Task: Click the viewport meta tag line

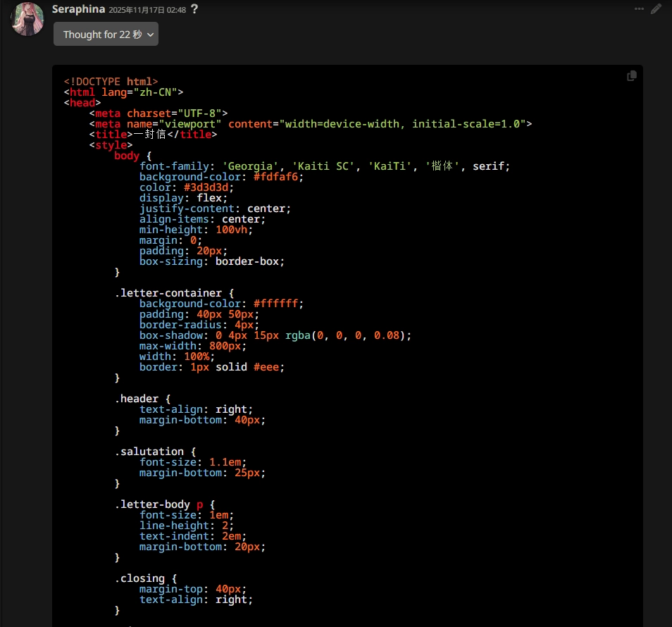Action: click(310, 124)
